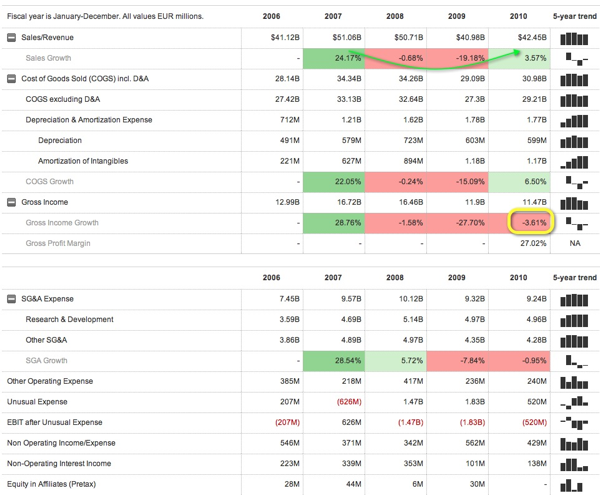The image size is (600, 495).
Task: Select the -7.84% SGA growth cell
Action: click(458, 360)
